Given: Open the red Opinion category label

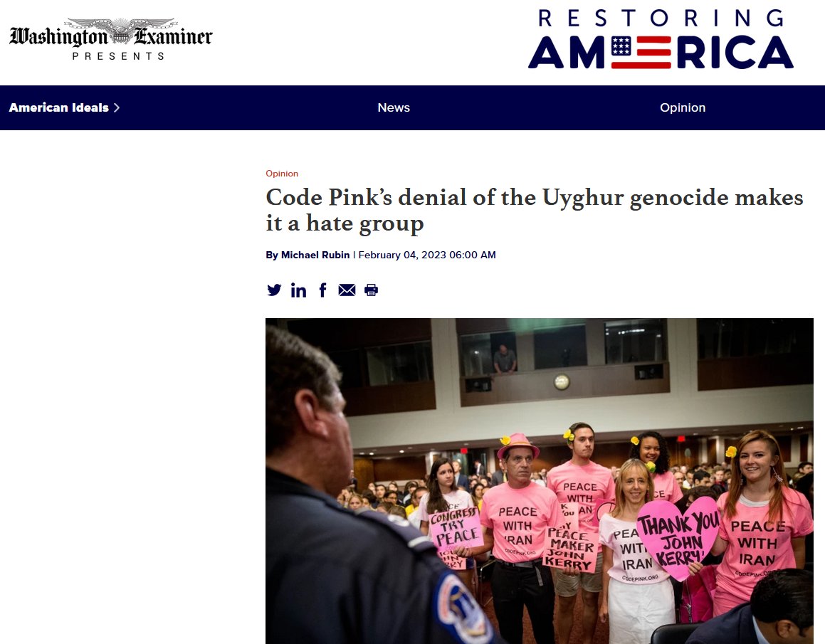Looking at the screenshot, I should [x=282, y=174].
